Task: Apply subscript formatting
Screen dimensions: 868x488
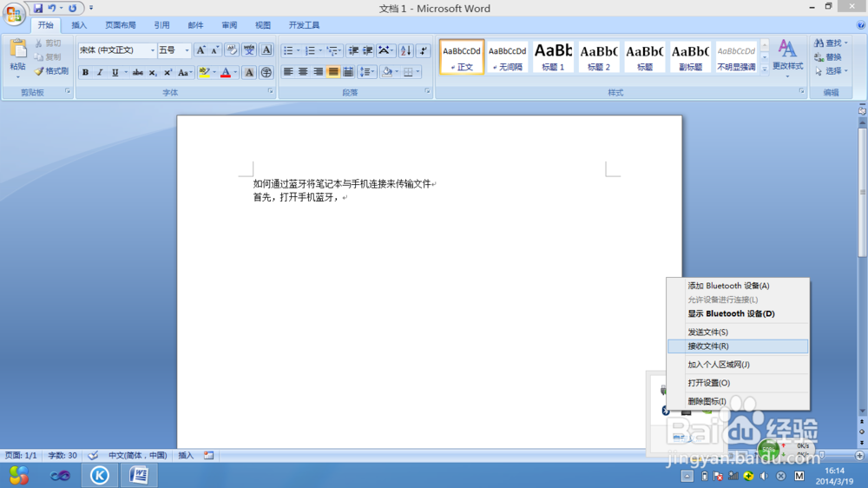Action: (153, 73)
